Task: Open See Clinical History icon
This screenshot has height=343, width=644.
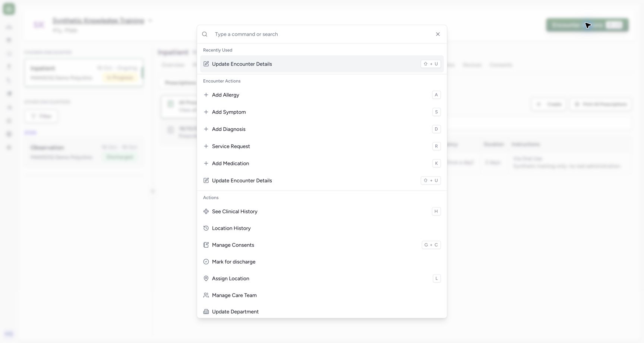Action: tap(206, 212)
